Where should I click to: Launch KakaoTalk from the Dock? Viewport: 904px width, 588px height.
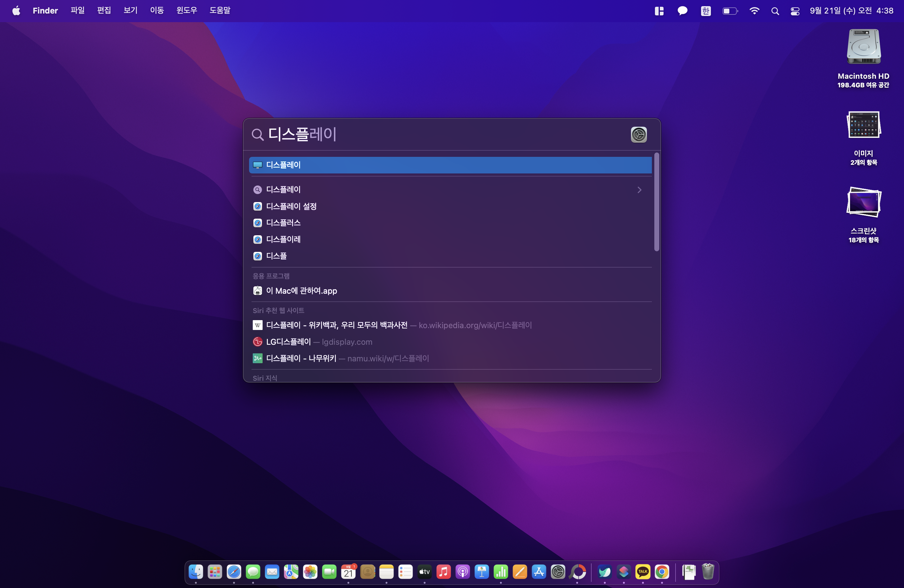[643, 572]
